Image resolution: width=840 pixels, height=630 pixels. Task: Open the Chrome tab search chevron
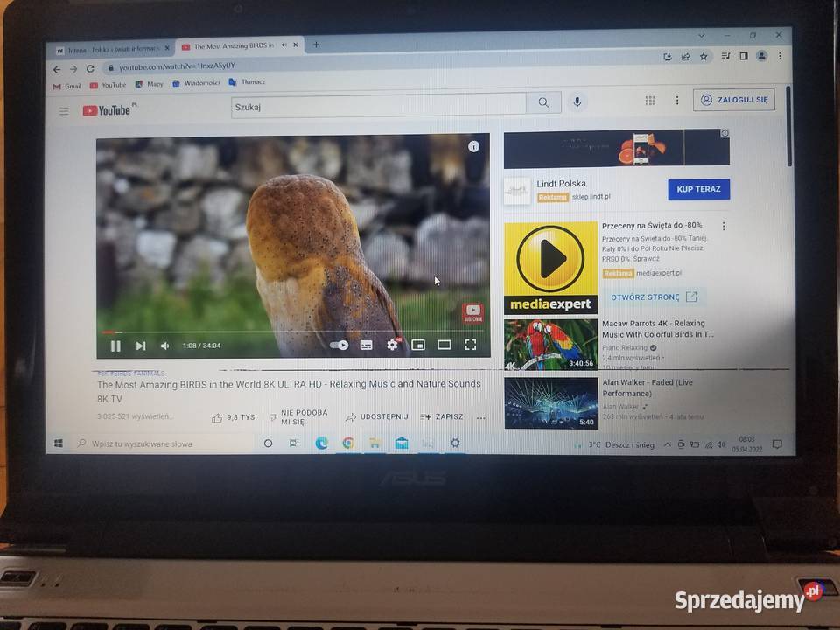point(701,35)
